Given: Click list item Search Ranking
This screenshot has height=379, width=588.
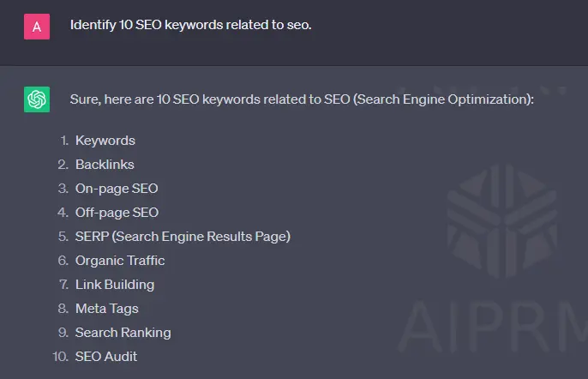Looking at the screenshot, I should [x=123, y=333].
